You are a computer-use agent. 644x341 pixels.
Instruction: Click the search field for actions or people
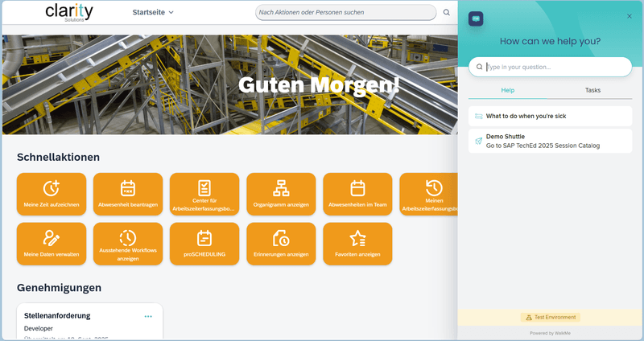click(x=346, y=13)
